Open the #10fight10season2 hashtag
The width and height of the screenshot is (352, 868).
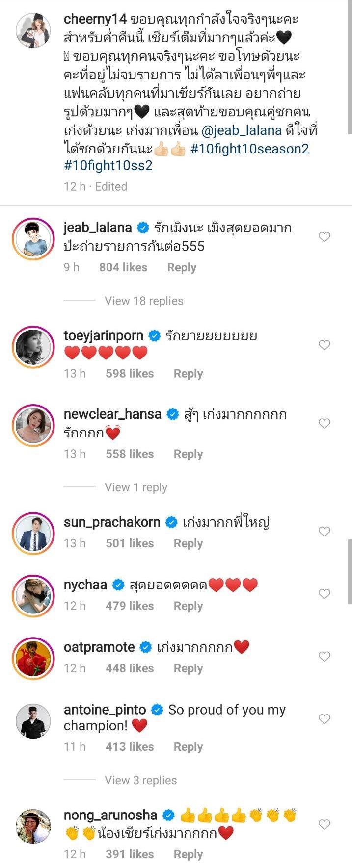tap(249, 149)
